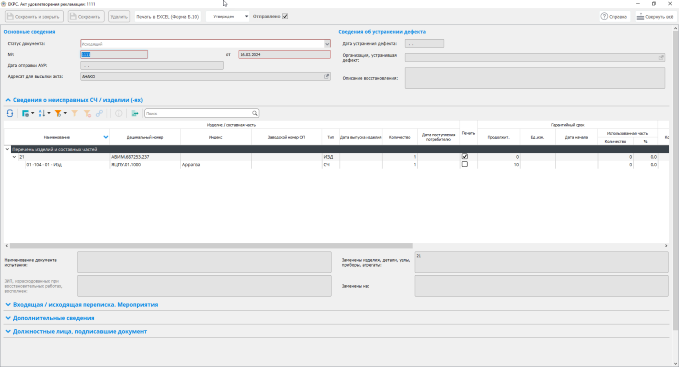The height and width of the screenshot is (367, 679).
Task: Click the 'Дата выпуска изделия' column header
Action: [361, 137]
